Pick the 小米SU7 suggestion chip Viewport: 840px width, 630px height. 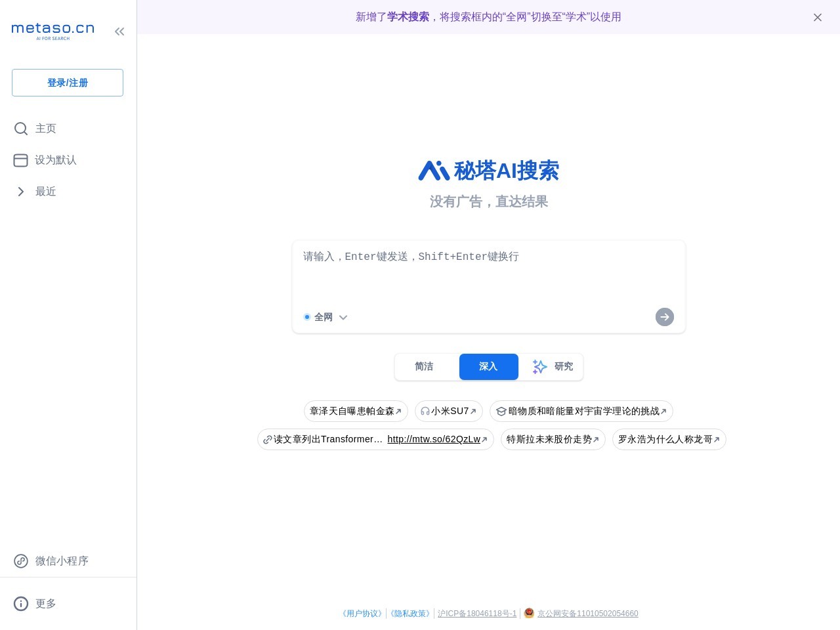click(x=449, y=411)
